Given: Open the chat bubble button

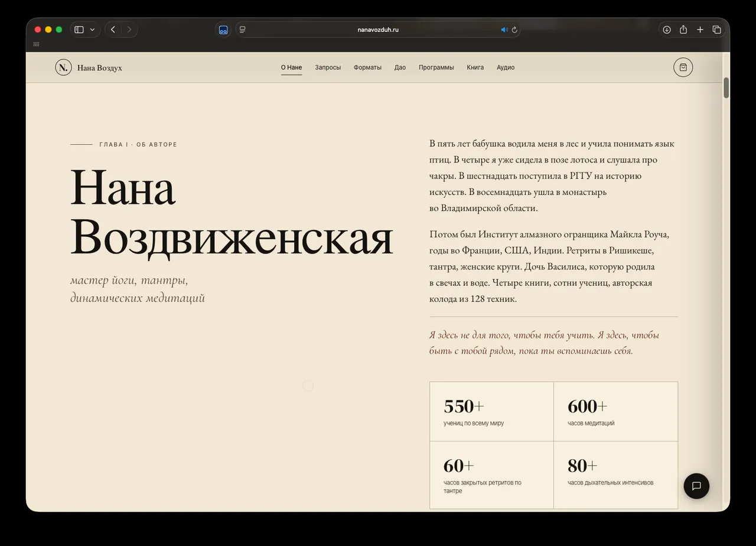Looking at the screenshot, I should click(696, 486).
